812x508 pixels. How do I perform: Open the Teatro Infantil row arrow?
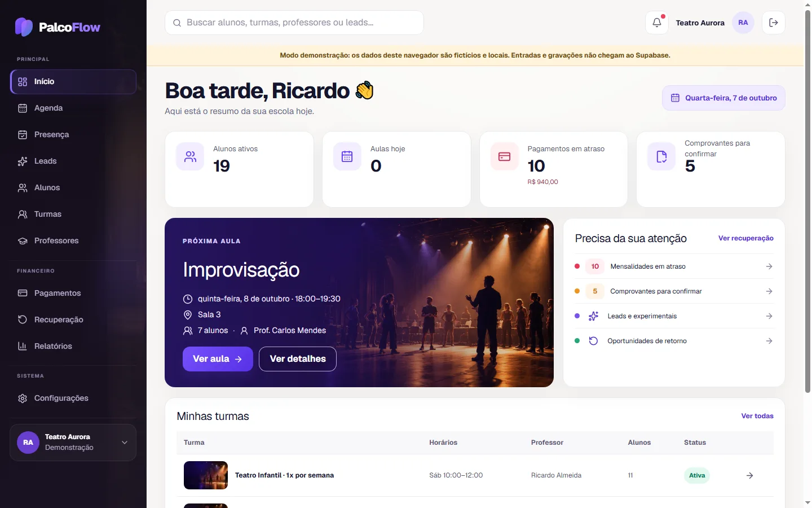[749, 475]
